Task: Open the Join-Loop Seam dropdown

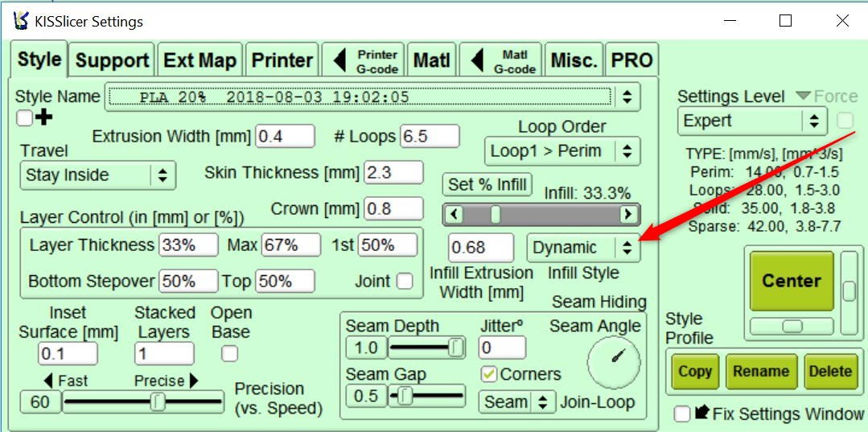Action: click(x=516, y=402)
